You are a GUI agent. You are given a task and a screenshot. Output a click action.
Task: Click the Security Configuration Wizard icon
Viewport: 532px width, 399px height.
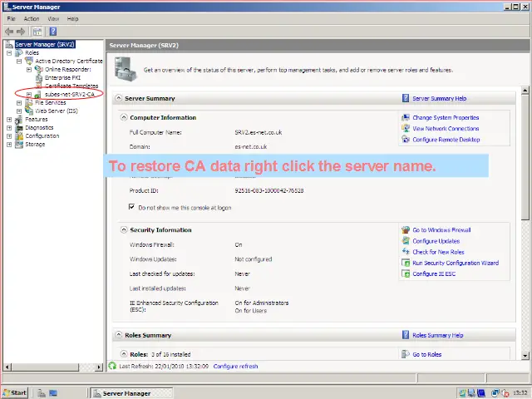coord(406,263)
